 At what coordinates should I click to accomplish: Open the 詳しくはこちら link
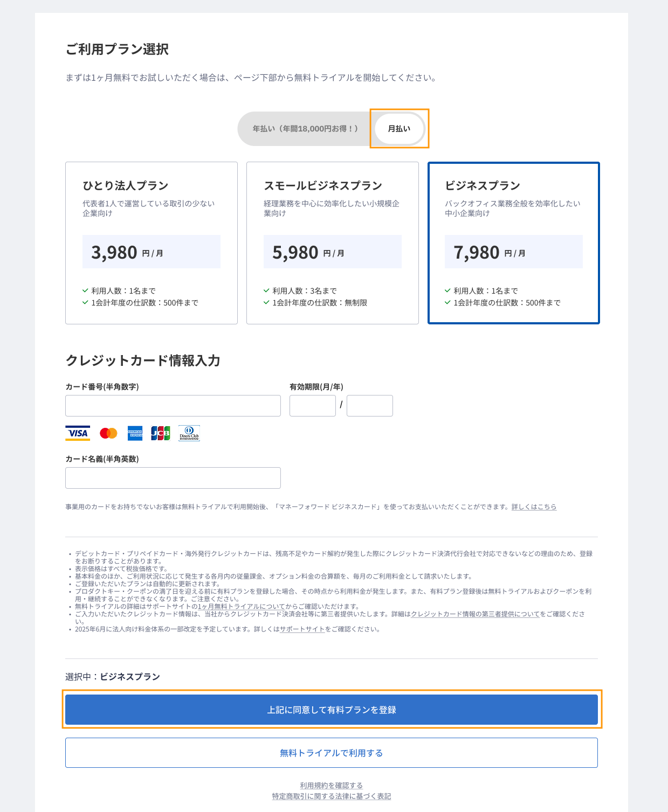tap(534, 507)
